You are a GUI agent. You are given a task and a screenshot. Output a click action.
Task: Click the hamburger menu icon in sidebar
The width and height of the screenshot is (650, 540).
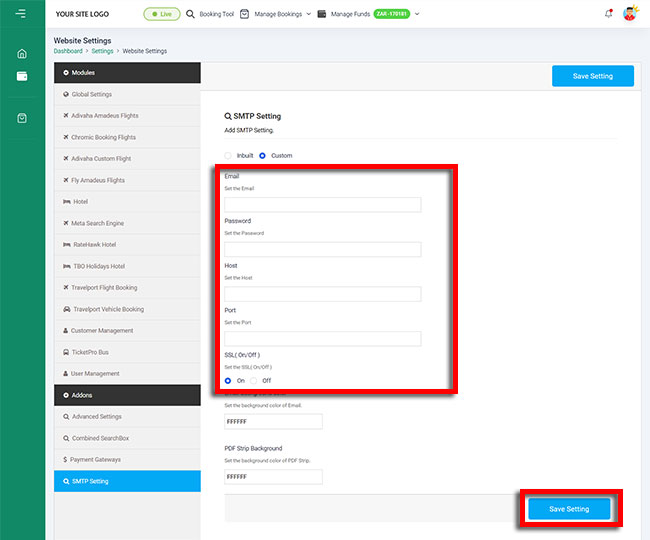(x=21, y=13)
